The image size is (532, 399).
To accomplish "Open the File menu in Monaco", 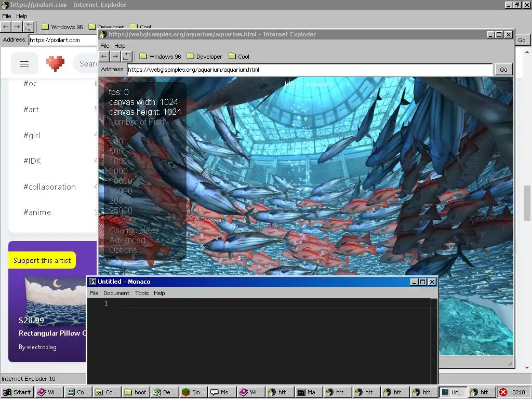I will click(94, 293).
